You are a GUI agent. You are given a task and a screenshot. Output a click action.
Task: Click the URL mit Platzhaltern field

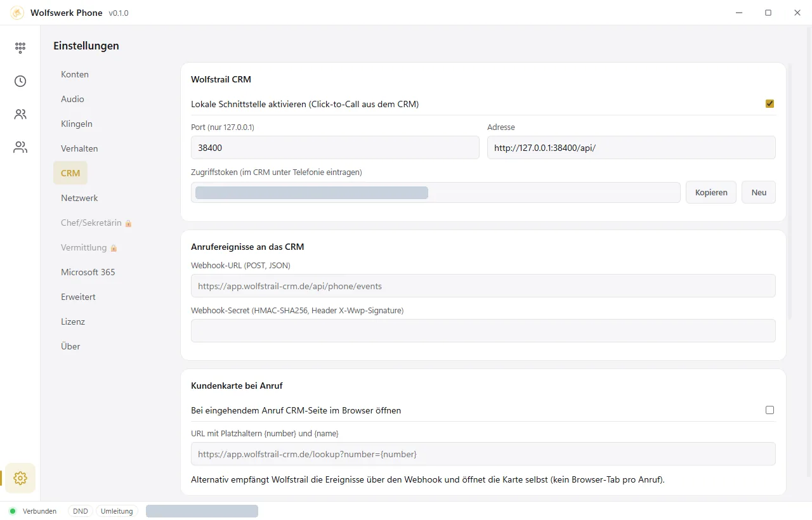tap(483, 454)
